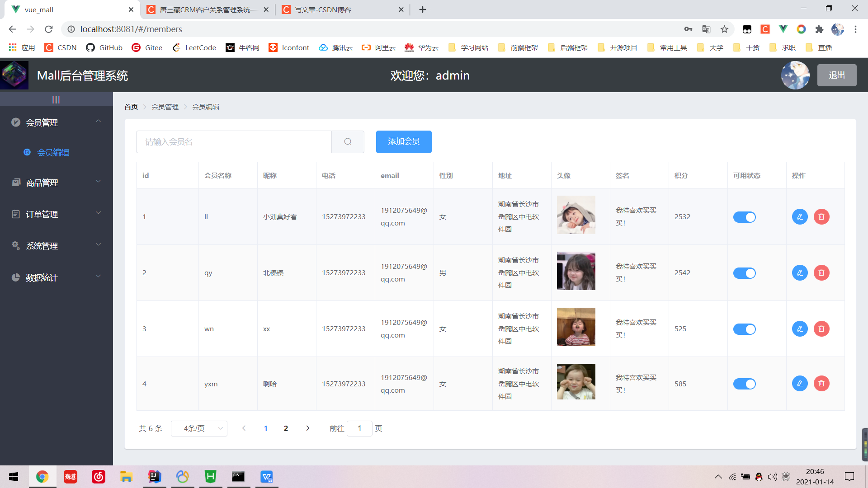Delete member yxm using trash icon
This screenshot has height=488, width=868.
821,384
